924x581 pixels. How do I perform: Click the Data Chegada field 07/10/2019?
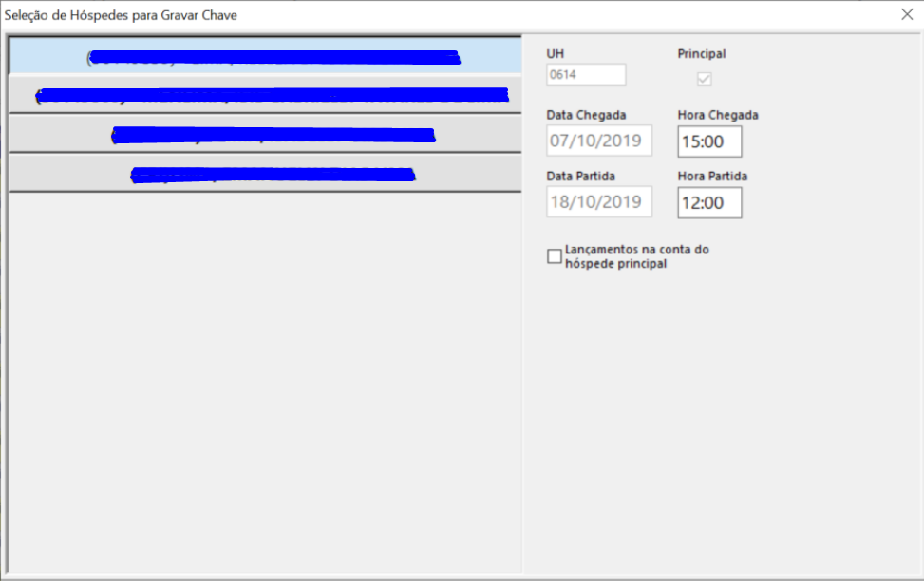598,141
